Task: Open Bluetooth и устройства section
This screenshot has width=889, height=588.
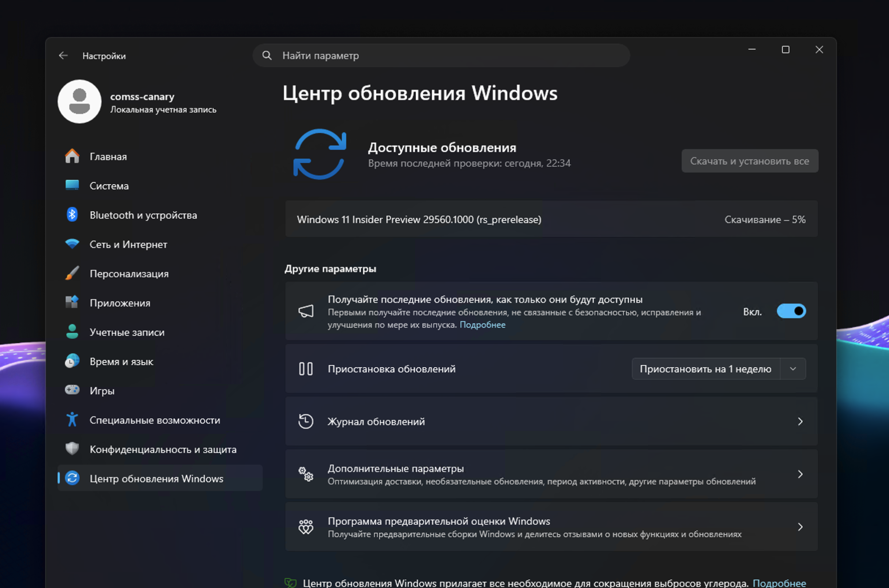Action: point(160,215)
